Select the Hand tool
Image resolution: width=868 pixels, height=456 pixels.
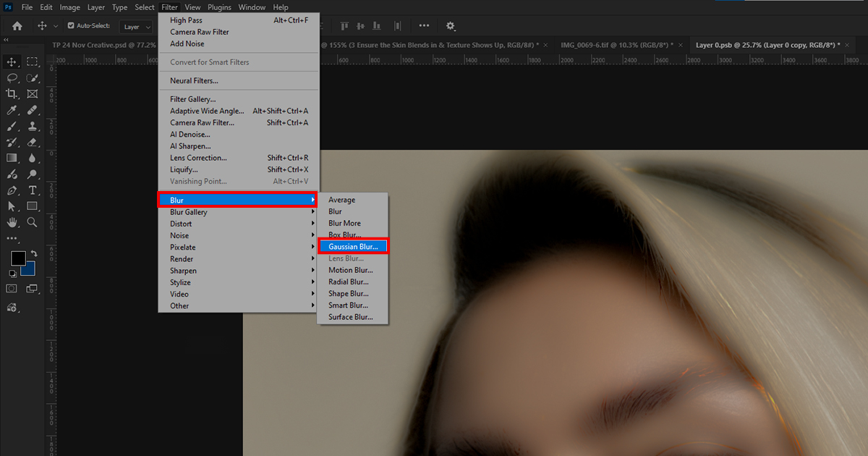[x=12, y=222]
